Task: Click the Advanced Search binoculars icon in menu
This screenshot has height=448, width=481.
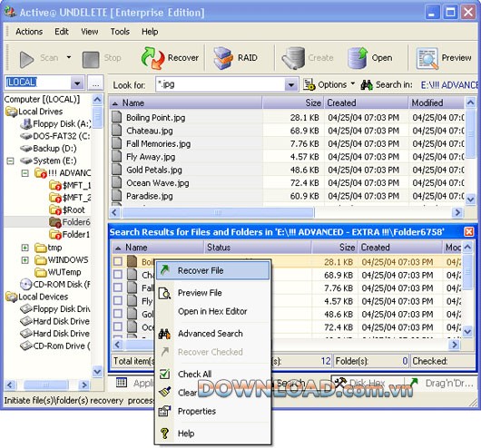Action: pos(164,334)
